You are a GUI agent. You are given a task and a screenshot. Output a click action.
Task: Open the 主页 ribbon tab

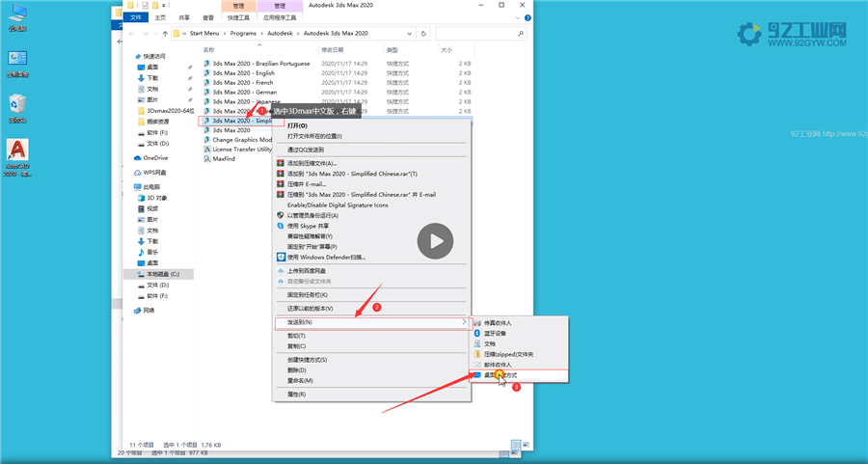coord(160,17)
